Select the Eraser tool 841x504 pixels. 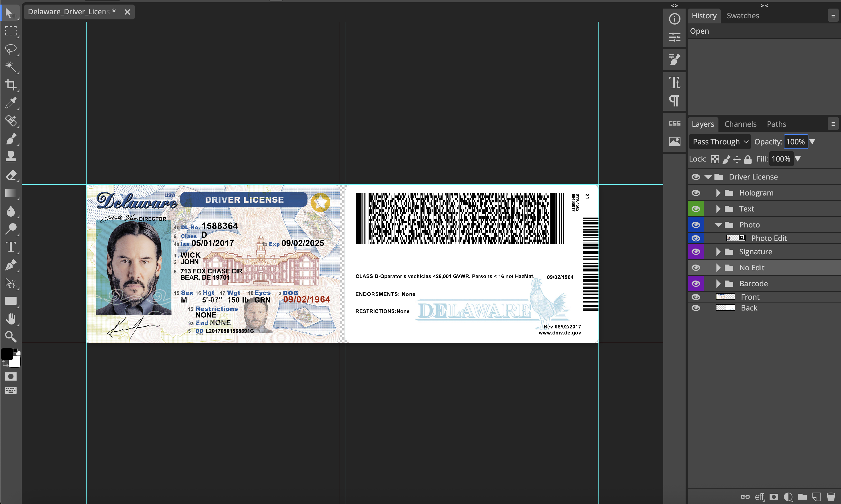pos(11,175)
